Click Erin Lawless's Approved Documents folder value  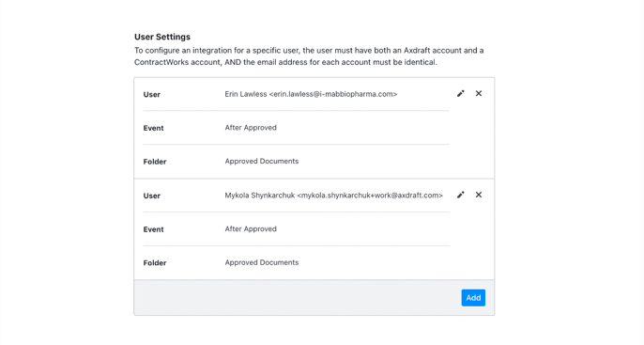coord(262,161)
